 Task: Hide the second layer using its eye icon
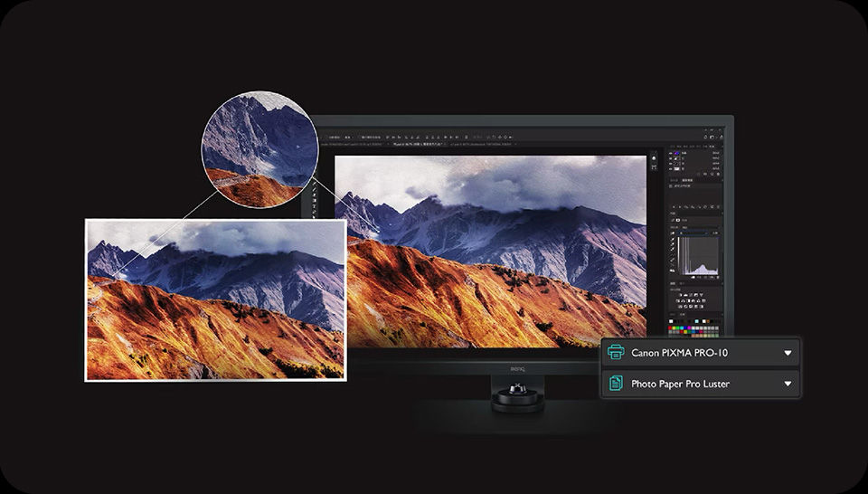[672, 160]
